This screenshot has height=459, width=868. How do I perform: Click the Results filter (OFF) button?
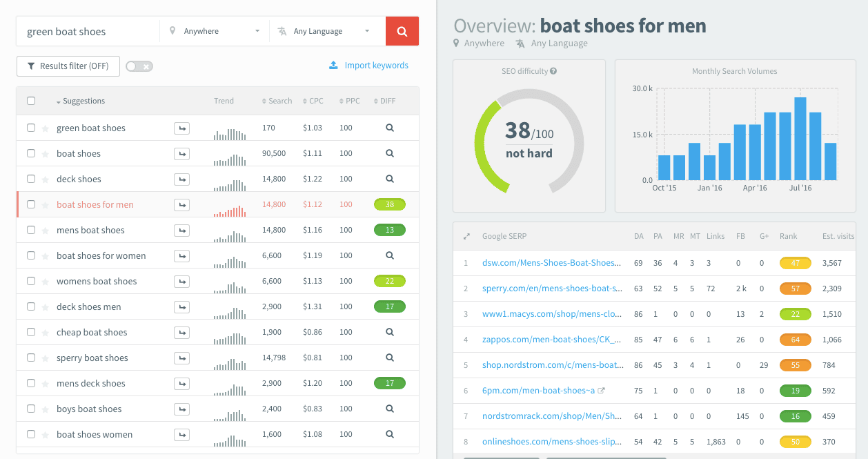(68, 66)
